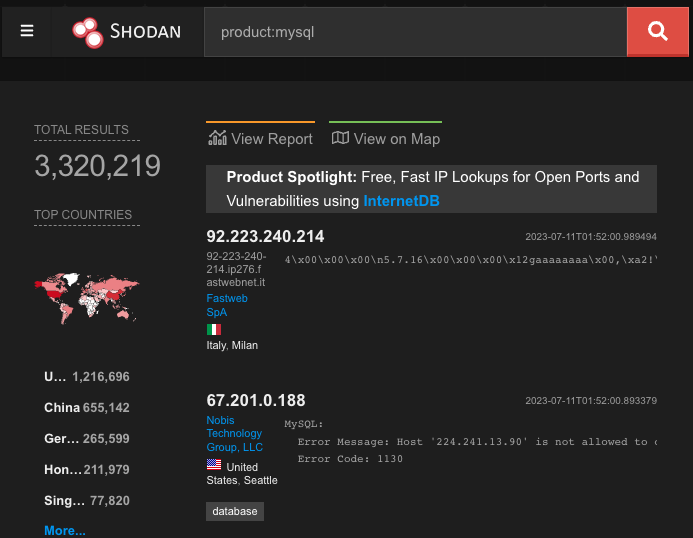Image resolution: width=693 pixels, height=538 pixels.
Task: Click the Shodan logo
Action: click(x=127, y=32)
